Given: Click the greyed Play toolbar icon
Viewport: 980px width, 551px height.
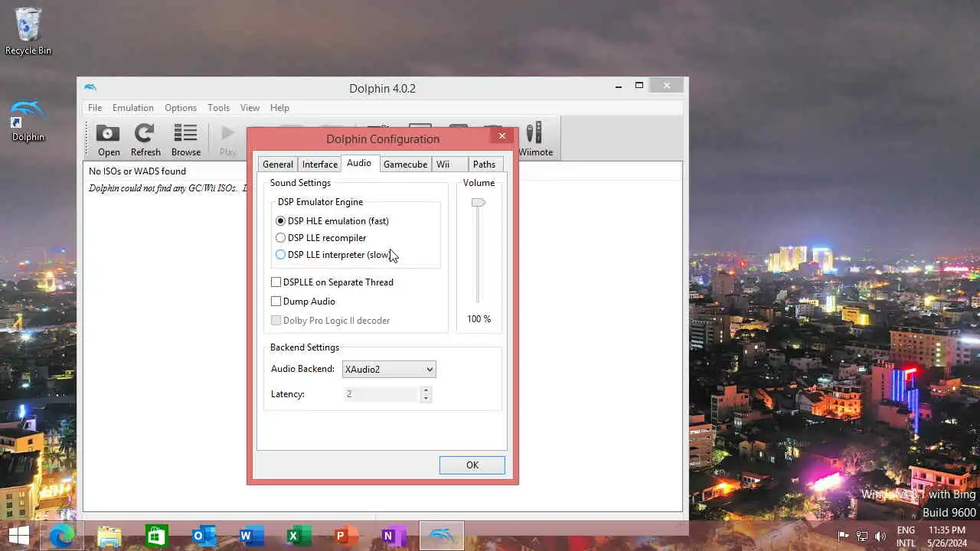Looking at the screenshot, I should pyautogui.click(x=227, y=141).
